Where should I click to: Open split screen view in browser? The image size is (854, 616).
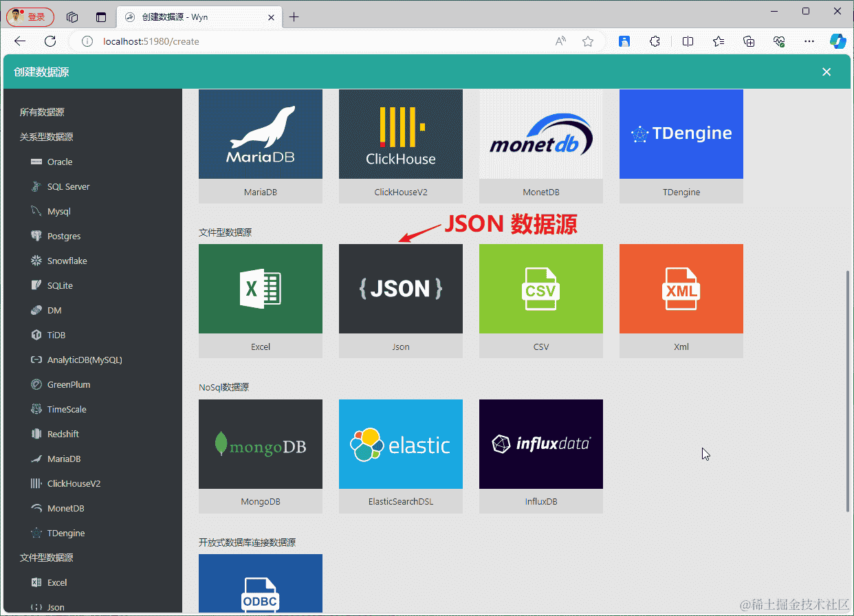(688, 41)
